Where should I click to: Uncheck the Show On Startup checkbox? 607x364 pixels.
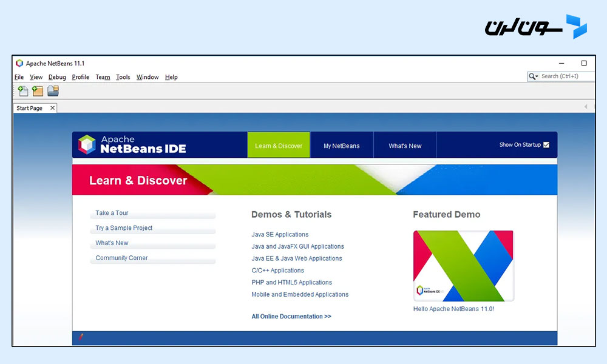(x=546, y=145)
